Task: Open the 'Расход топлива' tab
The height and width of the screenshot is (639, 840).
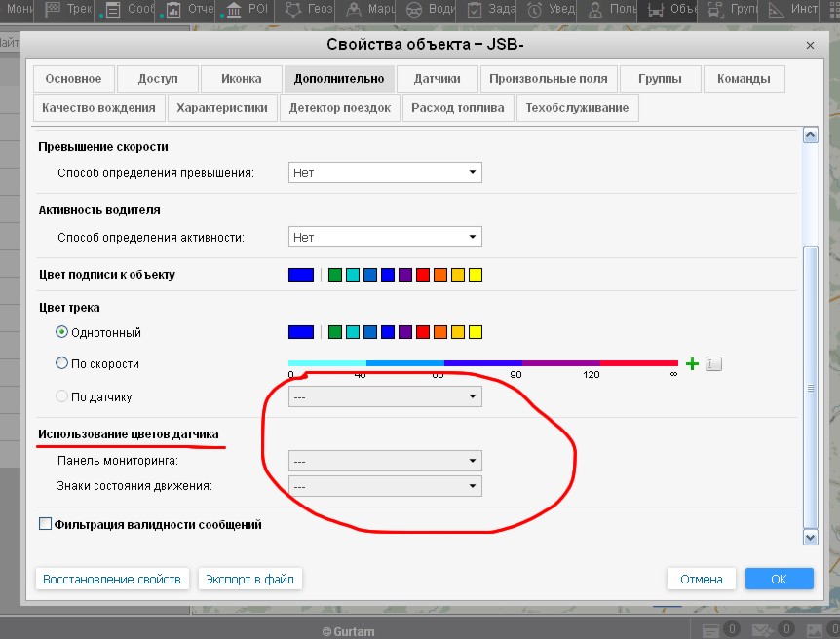Action: [457, 108]
